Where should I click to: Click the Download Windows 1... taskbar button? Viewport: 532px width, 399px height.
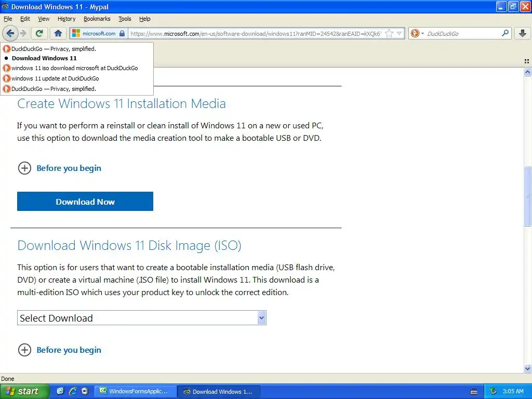coord(219,392)
